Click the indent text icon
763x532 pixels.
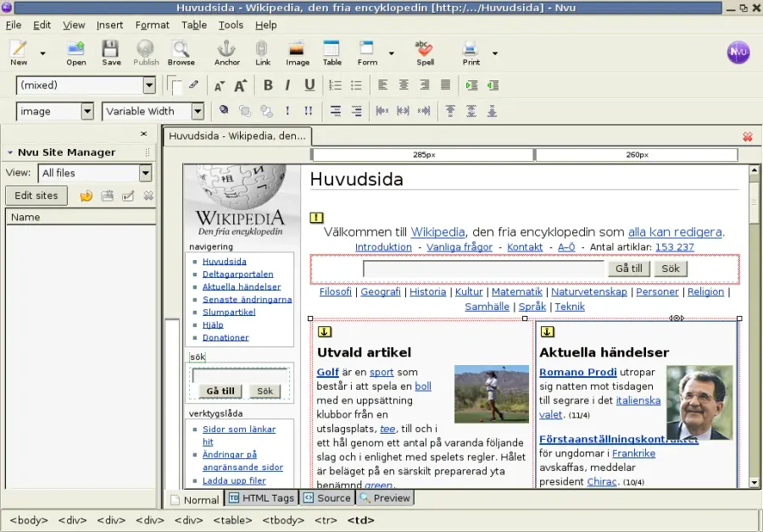point(471,86)
